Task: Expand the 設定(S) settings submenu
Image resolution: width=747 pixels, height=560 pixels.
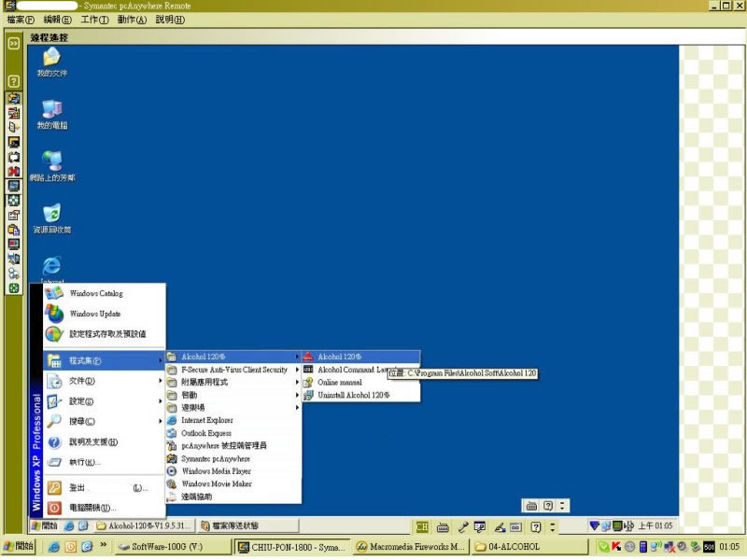Action: click(x=105, y=401)
